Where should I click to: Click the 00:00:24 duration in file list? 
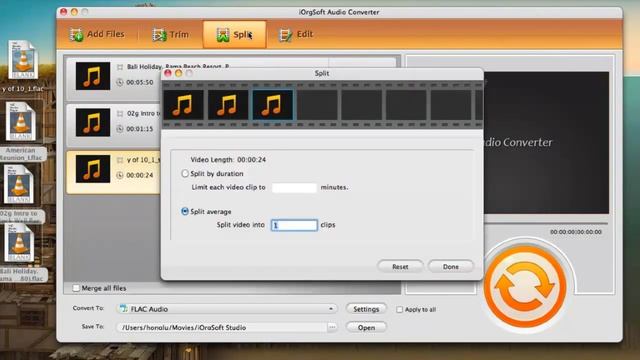click(140, 176)
